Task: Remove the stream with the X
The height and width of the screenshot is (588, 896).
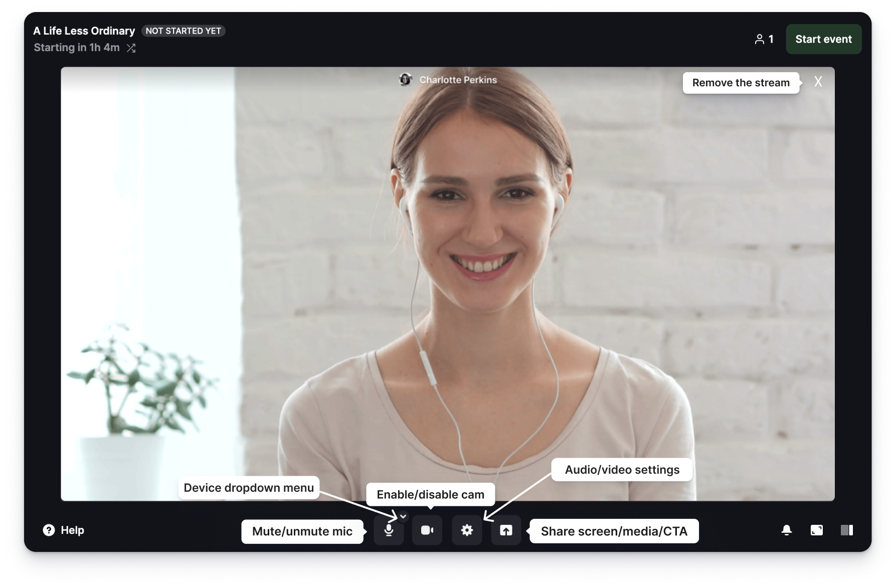Action: [818, 82]
